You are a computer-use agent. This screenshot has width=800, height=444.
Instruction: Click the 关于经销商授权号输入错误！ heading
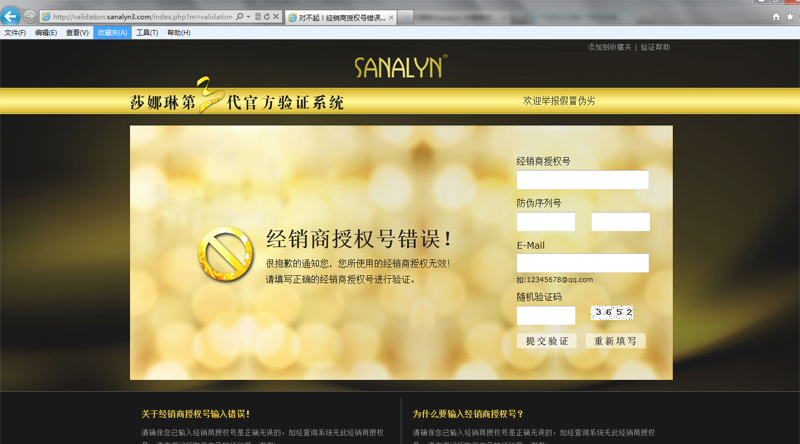click(x=195, y=414)
